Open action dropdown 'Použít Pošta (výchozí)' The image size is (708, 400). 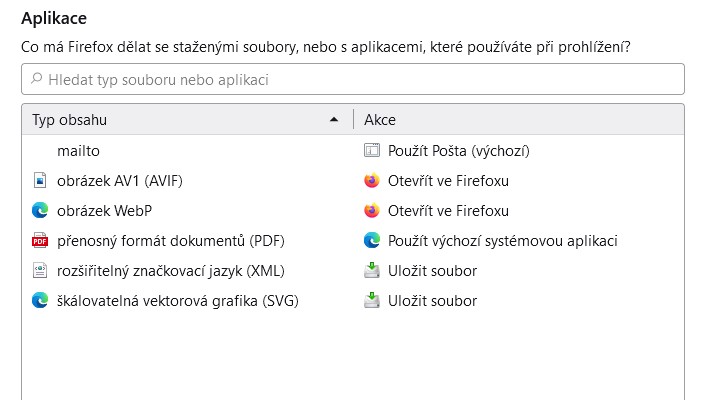tap(459, 150)
